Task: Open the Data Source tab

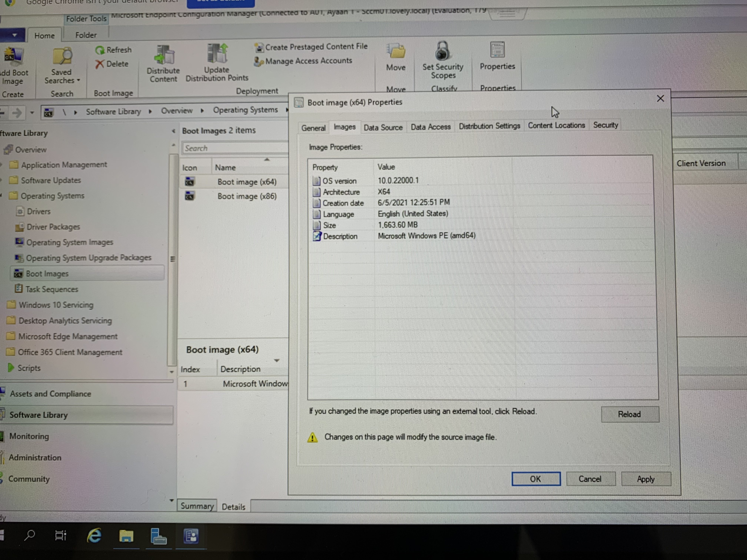Action: 383,128
